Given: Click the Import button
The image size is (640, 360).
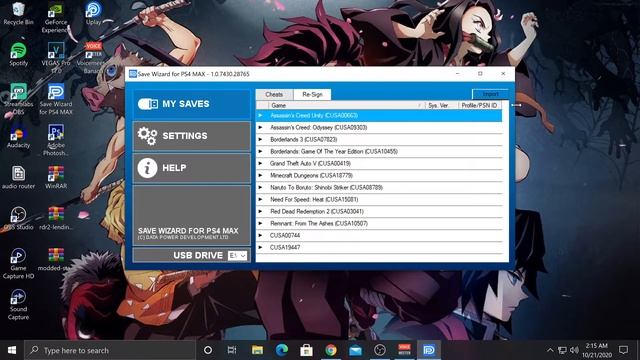Looking at the screenshot, I should coord(491,94).
